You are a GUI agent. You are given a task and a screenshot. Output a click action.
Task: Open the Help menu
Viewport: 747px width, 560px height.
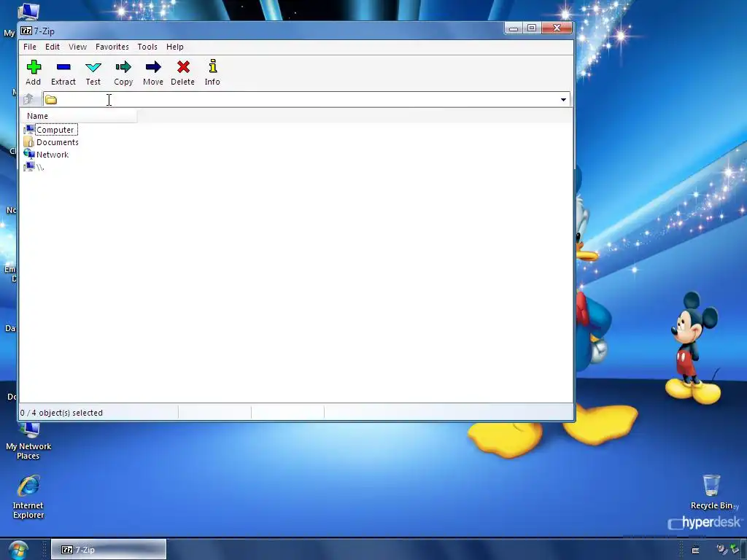tap(175, 47)
